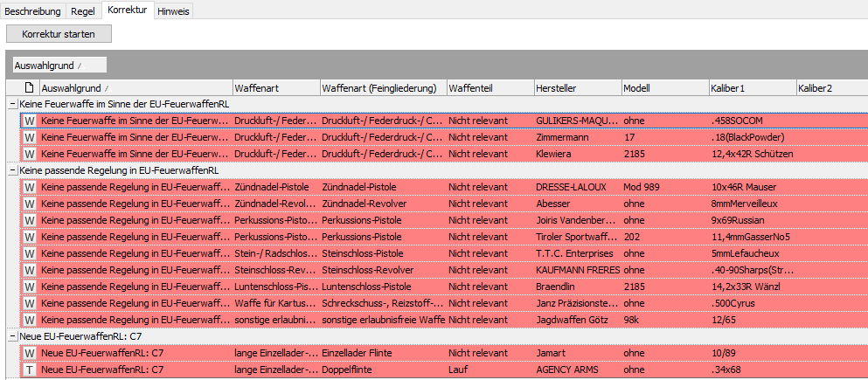Click the W icon in the GULIKERS-MAQU row

click(29, 121)
